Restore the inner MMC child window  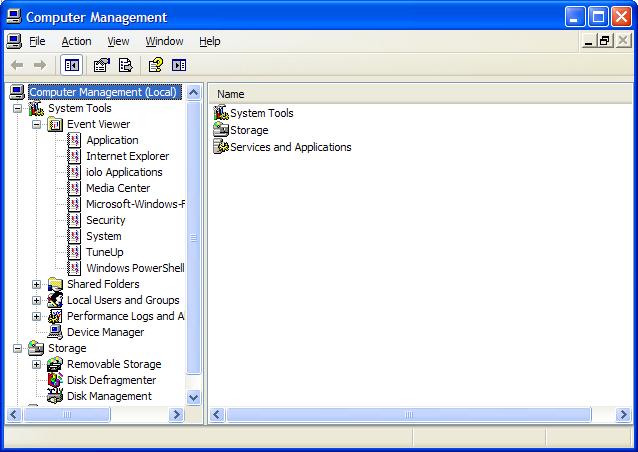(605, 41)
